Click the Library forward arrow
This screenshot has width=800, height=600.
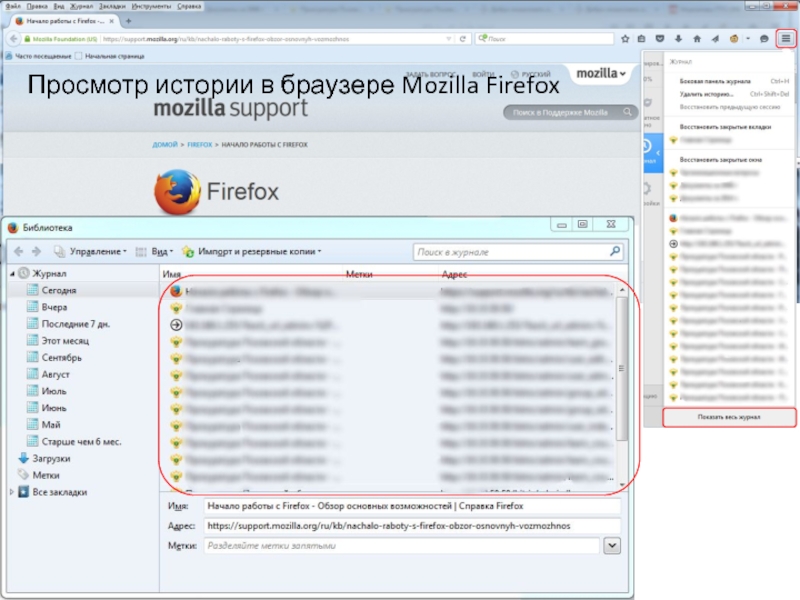coord(36,252)
